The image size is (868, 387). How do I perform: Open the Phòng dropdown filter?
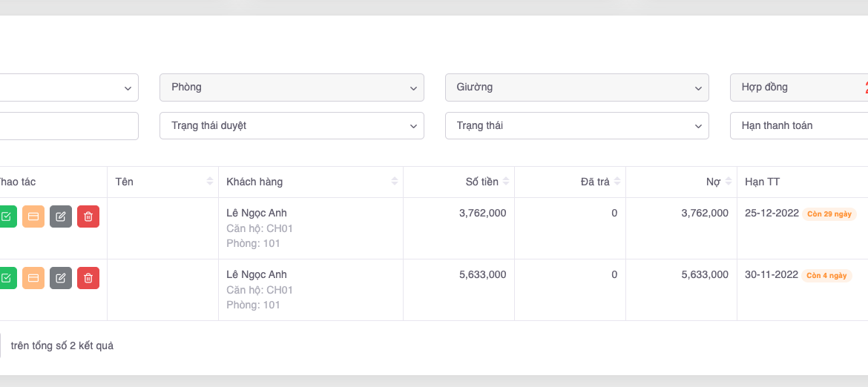pyautogui.click(x=292, y=87)
